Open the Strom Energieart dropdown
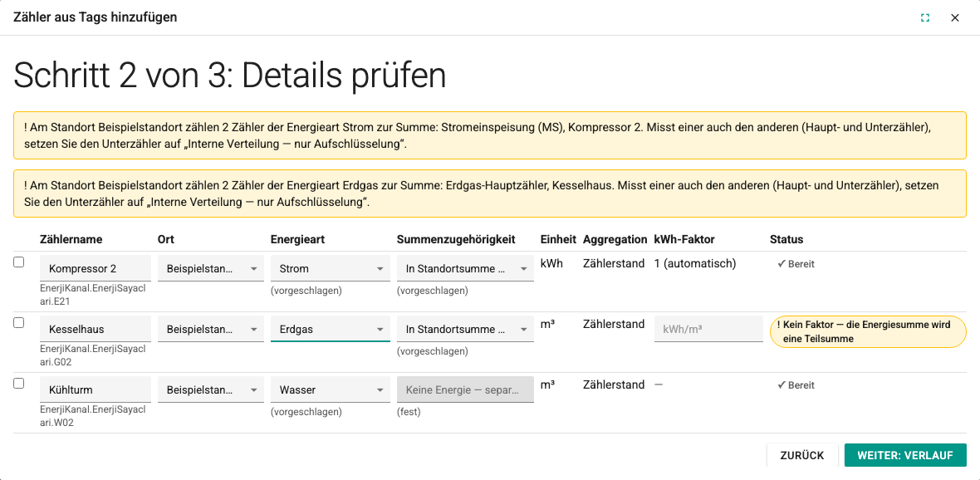 pyautogui.click(x=330, y=268)
